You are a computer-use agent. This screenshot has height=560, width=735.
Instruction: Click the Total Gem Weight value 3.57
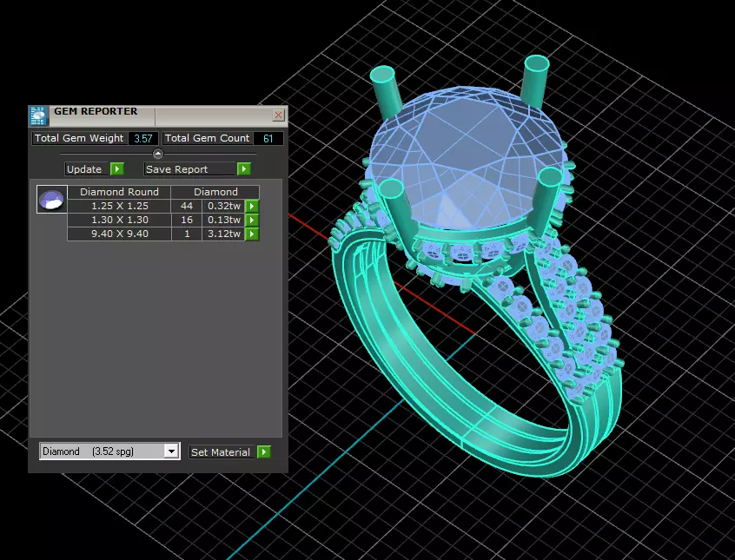pos(143,139)
